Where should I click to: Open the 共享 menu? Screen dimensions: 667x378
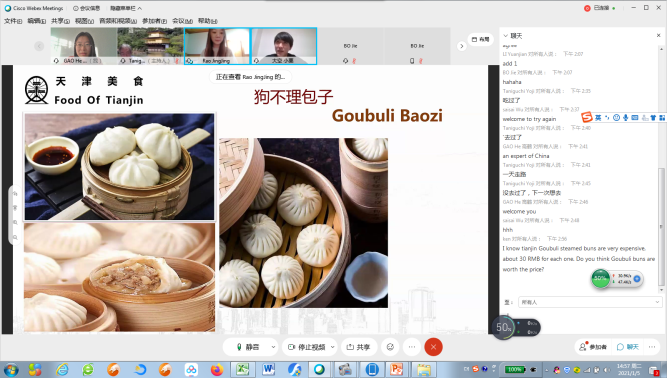coord(60,21)
